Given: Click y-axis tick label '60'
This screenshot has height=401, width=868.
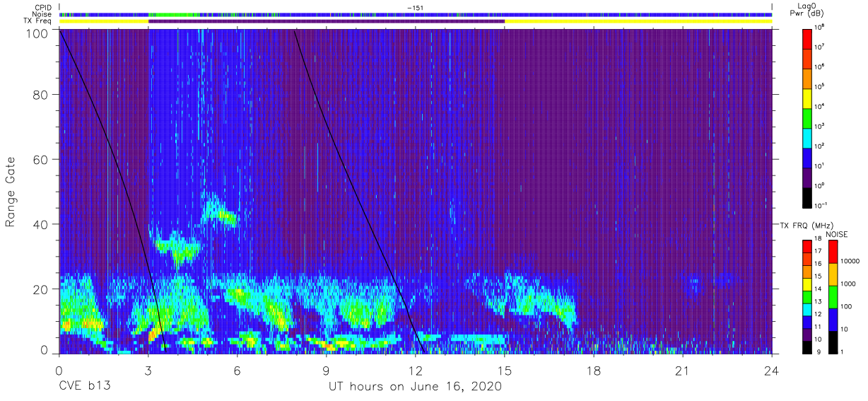Looking at the screenshot, I should tap(42, 159).
